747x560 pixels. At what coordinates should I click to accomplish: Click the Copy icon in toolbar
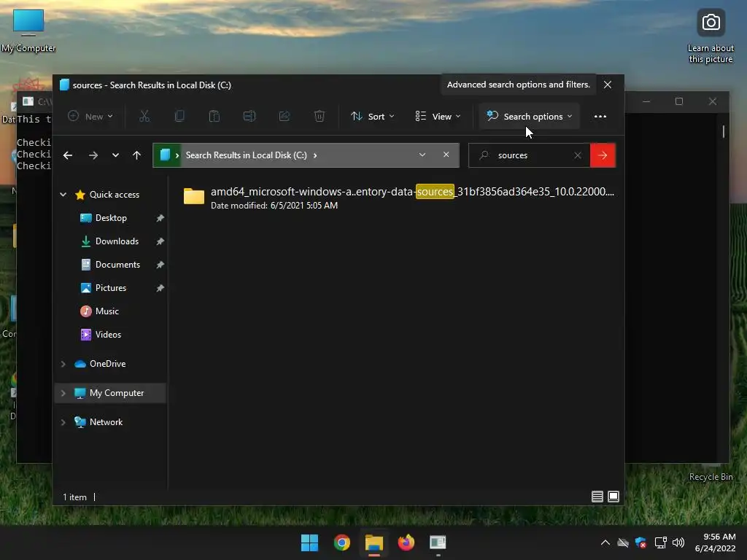point(179,116)
